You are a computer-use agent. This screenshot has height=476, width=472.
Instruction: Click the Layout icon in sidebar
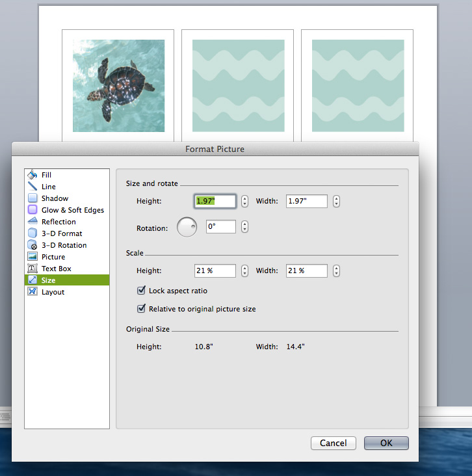[x=32, y=291]
